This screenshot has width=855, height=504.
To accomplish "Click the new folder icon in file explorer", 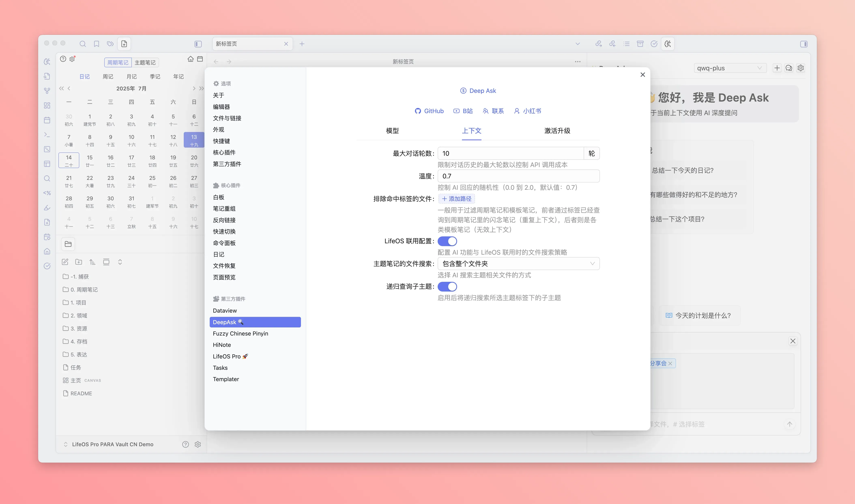I will 79,262.
